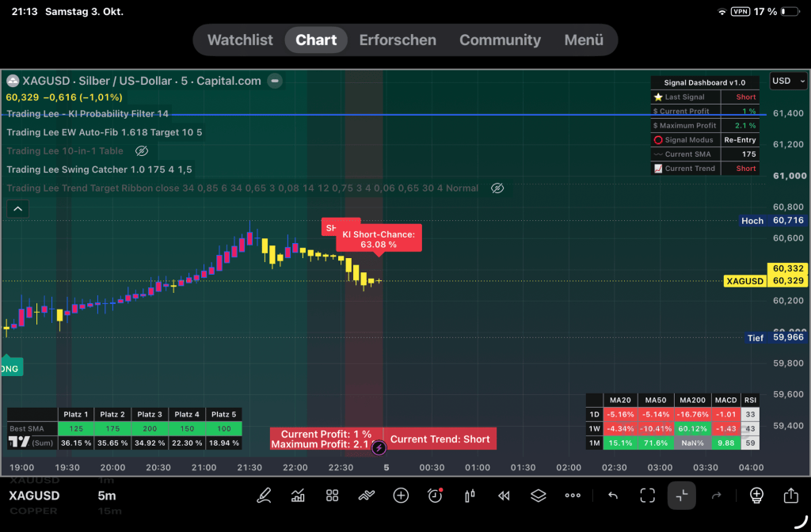The height and width of the screenshot is (532, 811).
Task: Tap the lightbulb ideas icon
Action: 756,496
